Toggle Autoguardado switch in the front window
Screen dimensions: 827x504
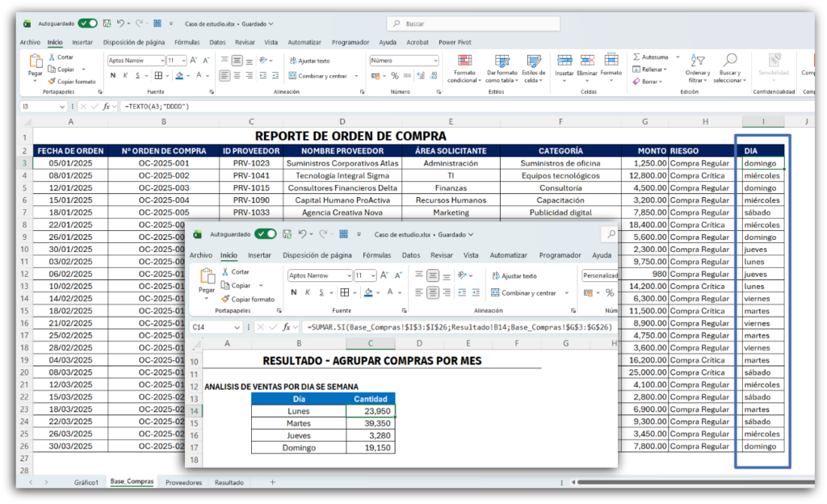point(265,234)
